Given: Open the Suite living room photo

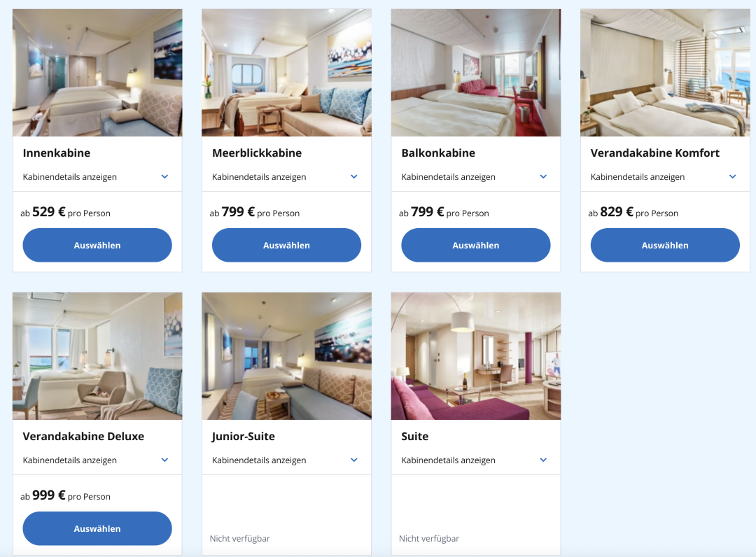Looking at the screenshot, I should 476,356.
